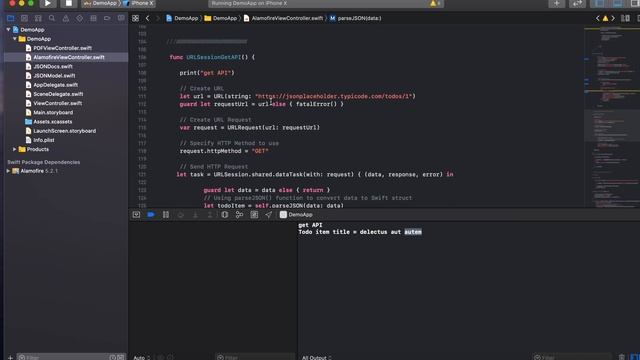Expand the Alamofire package dependency

8,171
